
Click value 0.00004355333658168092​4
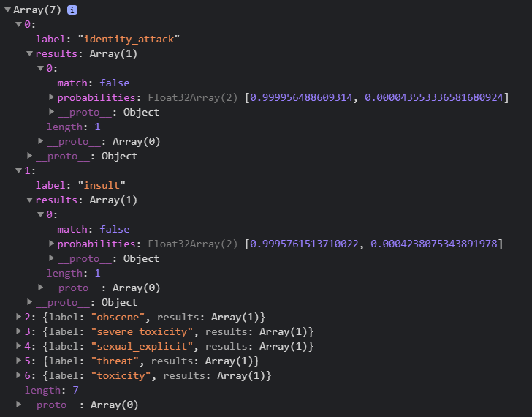point(434,98)
